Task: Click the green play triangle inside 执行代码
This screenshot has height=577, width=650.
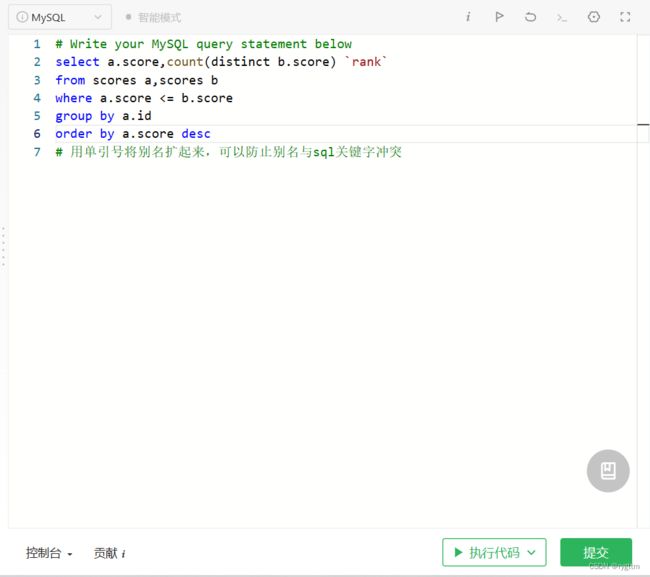Action: tap(458, 552)
